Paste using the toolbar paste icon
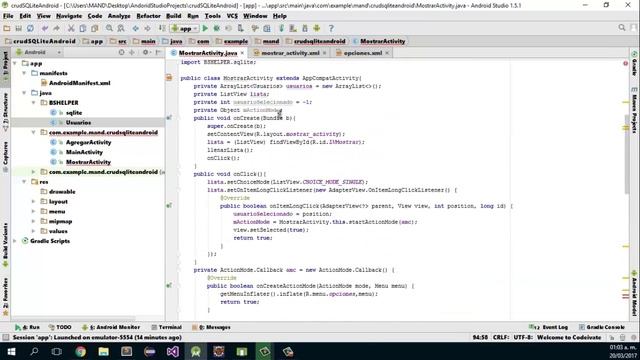 (x=95, y=29)
